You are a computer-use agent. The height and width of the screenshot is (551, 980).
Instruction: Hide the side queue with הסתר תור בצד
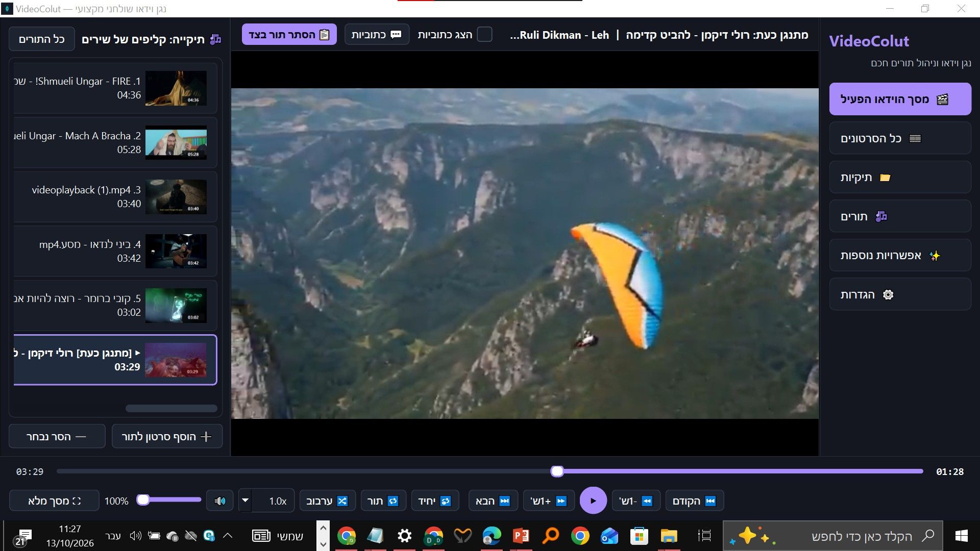coord(289,35)
